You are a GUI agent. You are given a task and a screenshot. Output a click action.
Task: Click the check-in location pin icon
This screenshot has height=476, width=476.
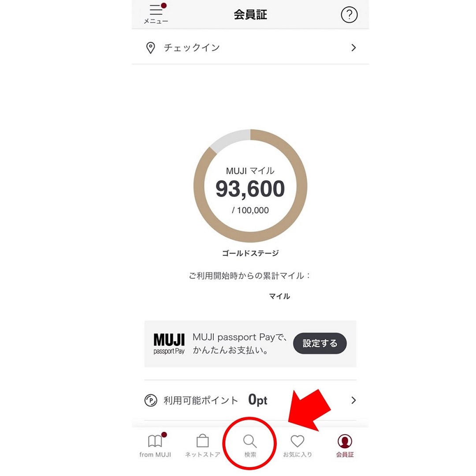(x=151, y=48)
